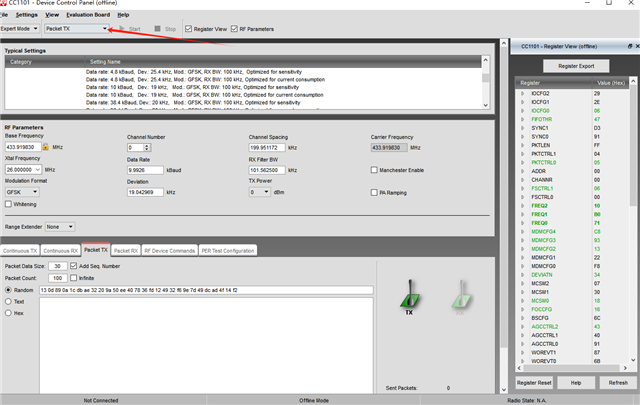Click the Stop square icon
Image resolution: width=640 pixels, height=405 pixels.
[x=158, y=29]
